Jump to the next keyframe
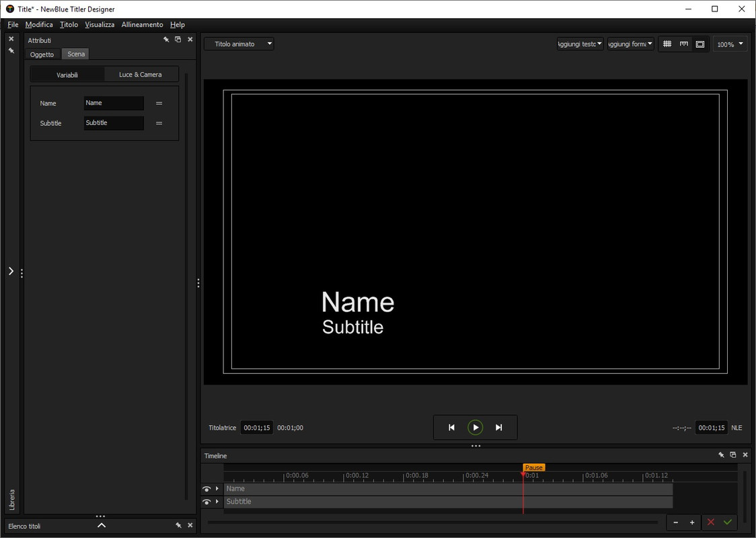 (499, 428)
